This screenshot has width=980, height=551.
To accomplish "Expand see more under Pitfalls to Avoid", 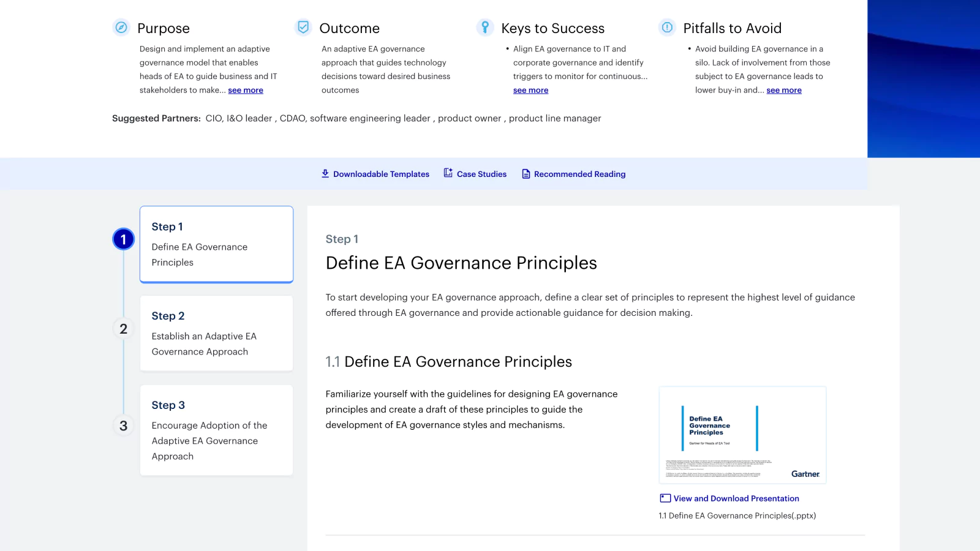I will point(784,90).
